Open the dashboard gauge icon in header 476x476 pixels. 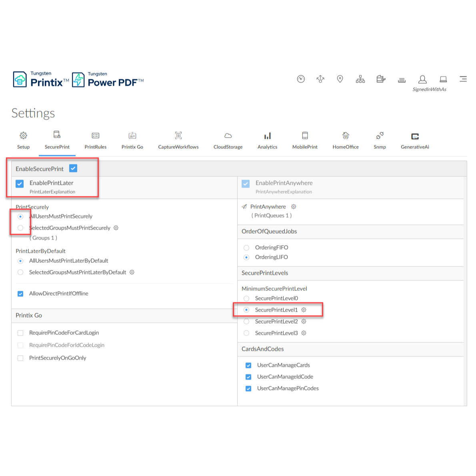(x=301, y=79)
